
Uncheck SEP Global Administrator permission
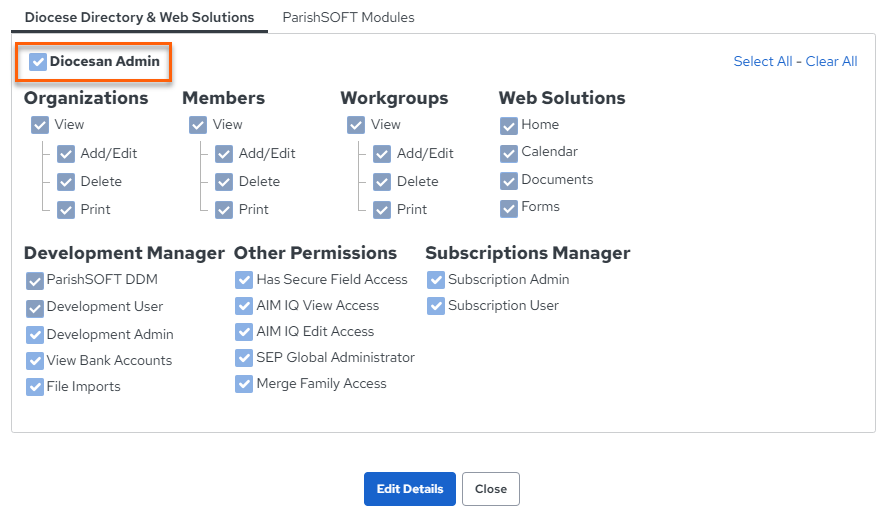[244, 358]
